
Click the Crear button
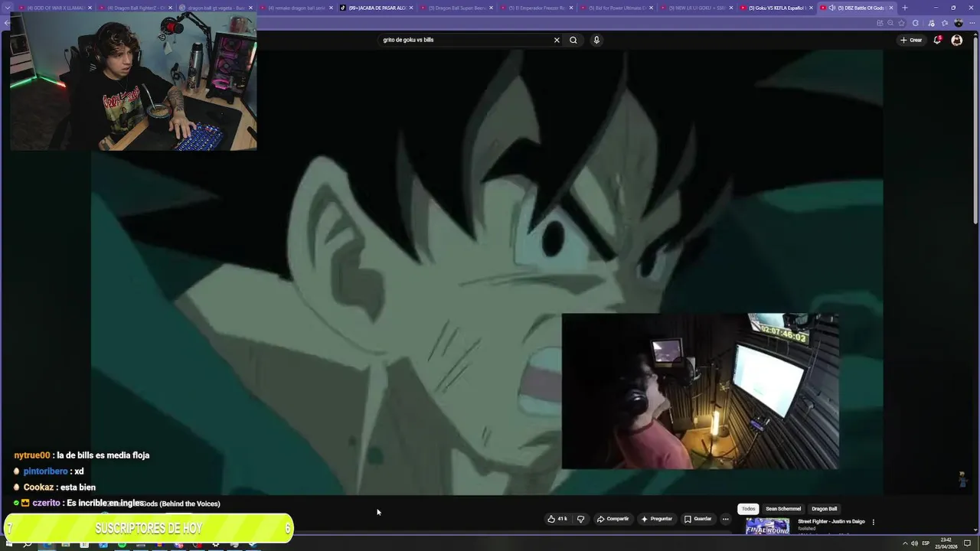click(911, 40)
